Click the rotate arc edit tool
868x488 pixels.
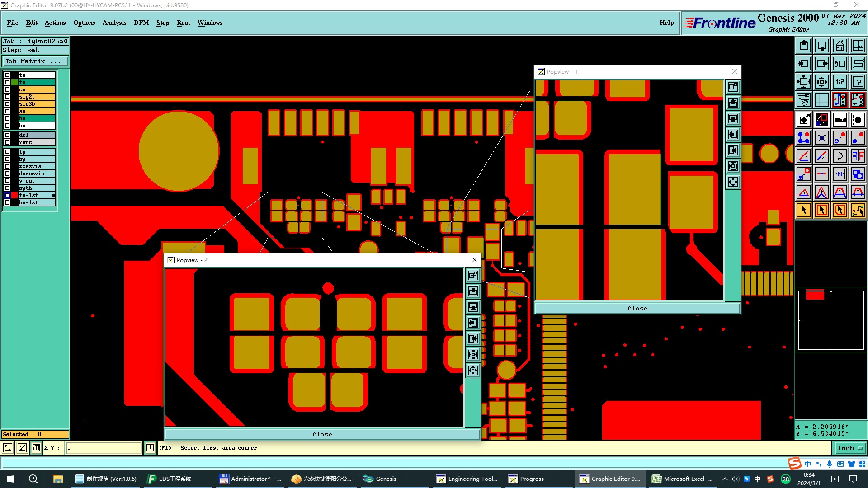[x=840, y=156]
